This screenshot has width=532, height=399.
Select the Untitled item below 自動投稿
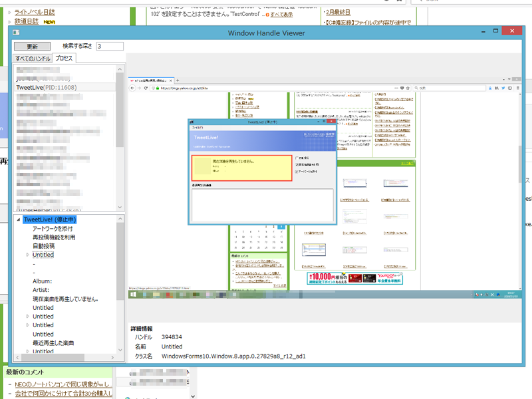pyautogui.click(x=43, y=255)
